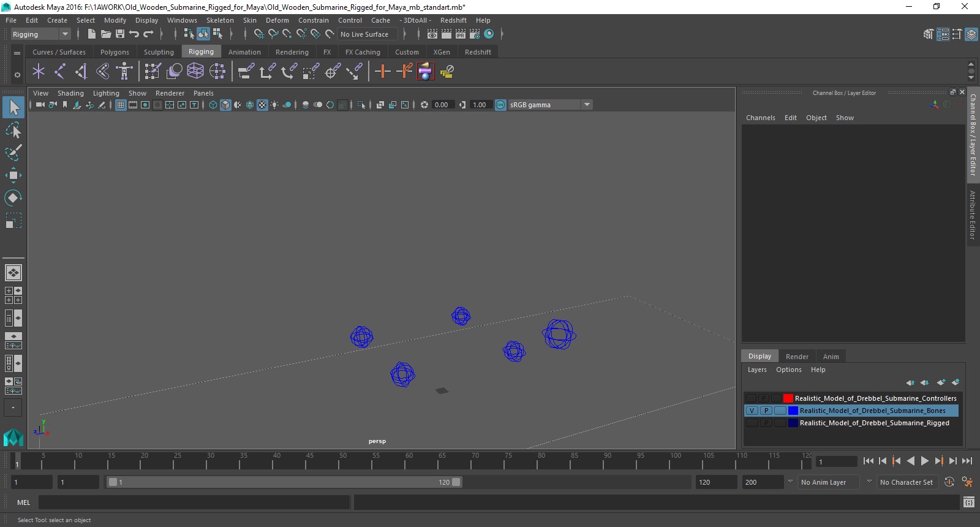Toggle visibility box of Controllers layer
This screenshot has height=527, width=980.
pos(751,398)
